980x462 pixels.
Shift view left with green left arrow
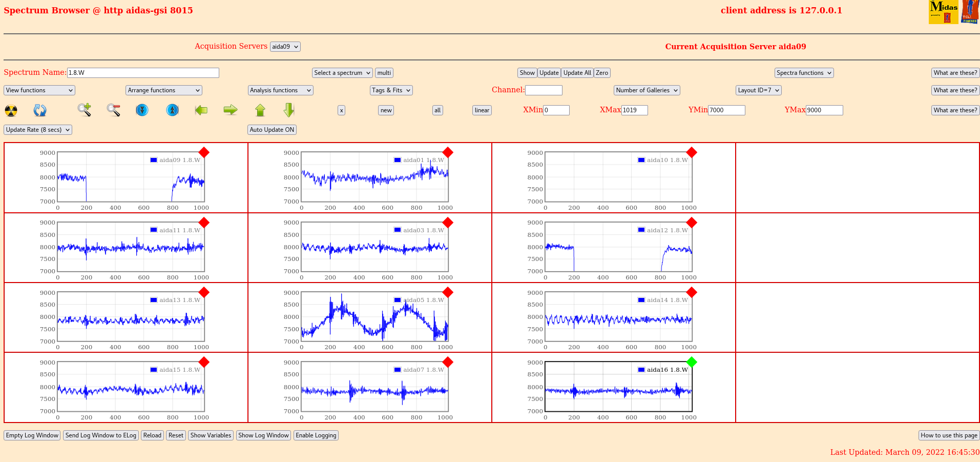pos(201,110)
